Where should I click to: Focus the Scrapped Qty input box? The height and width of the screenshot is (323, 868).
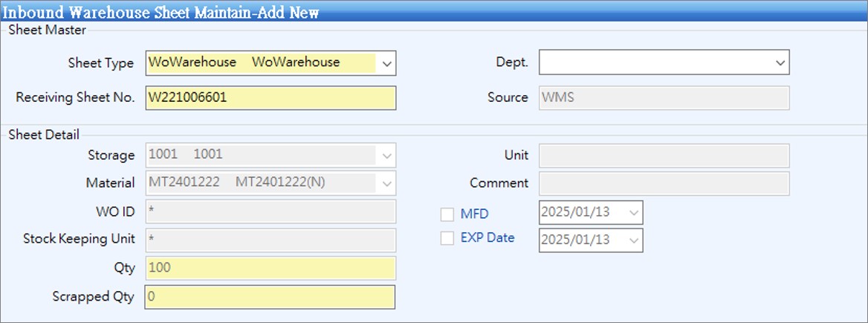pyautogui.click(x=271, y=297)
